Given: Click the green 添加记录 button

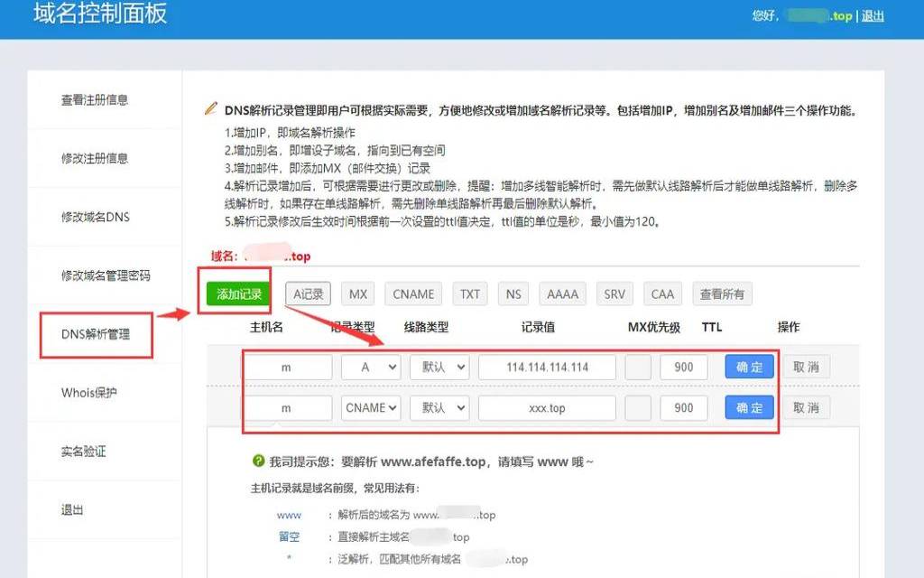Looking at the screenshot, I should click(238, 294).
